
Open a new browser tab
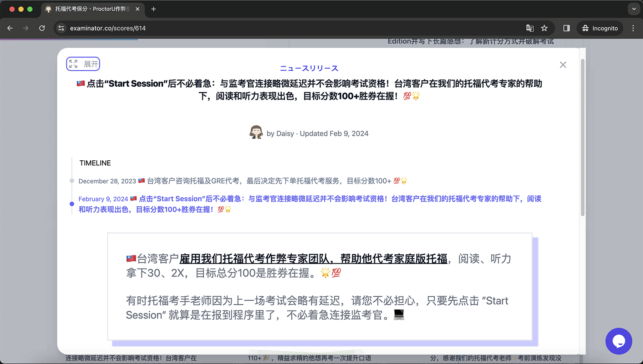coord(153,9)
